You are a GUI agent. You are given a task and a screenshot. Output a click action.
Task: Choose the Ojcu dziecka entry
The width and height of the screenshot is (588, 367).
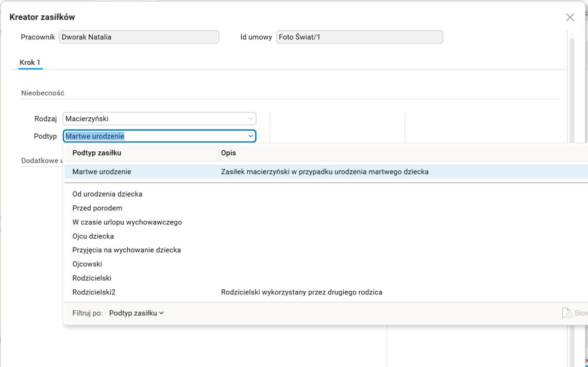click(x=93, y=236)
